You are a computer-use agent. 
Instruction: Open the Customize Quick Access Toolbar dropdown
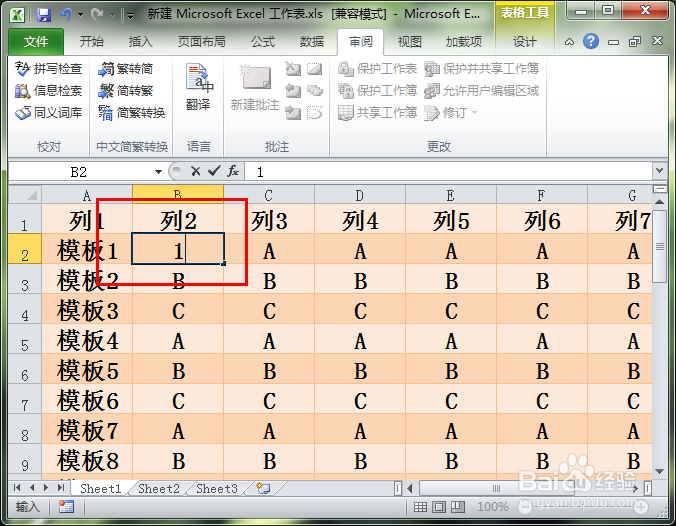pyautogui.click(x=130, y=16)
